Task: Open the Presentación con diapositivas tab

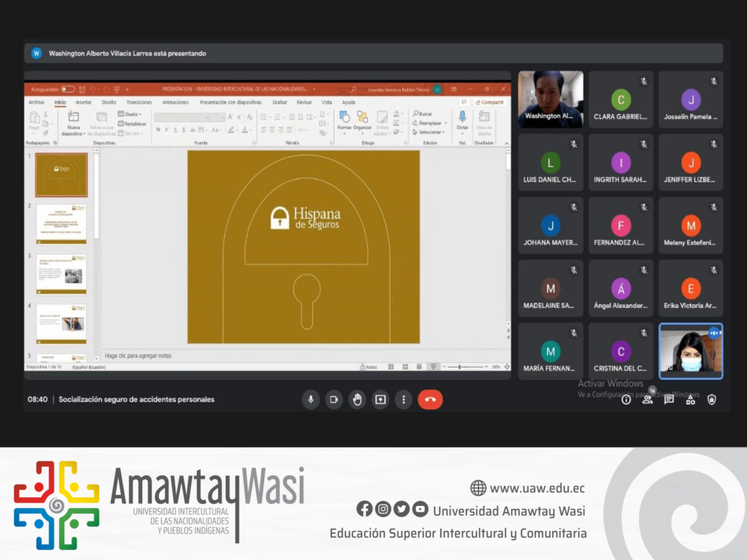Action: [231, 102]
